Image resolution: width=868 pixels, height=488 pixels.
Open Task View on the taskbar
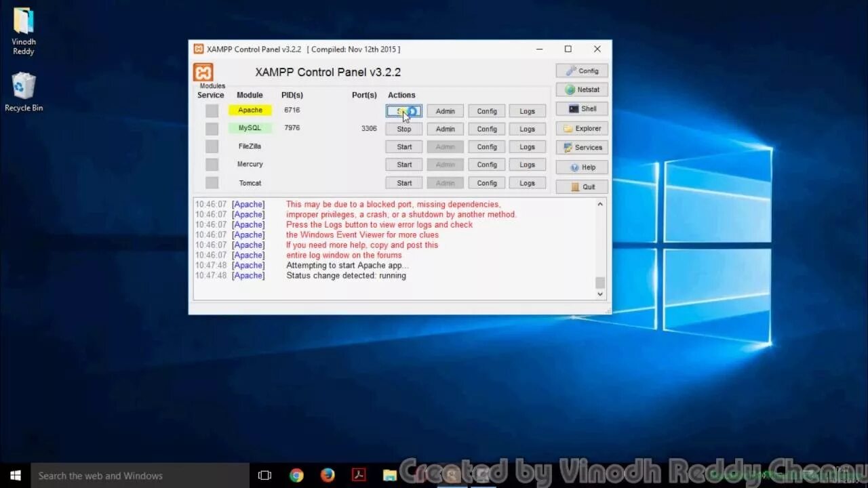265,476
